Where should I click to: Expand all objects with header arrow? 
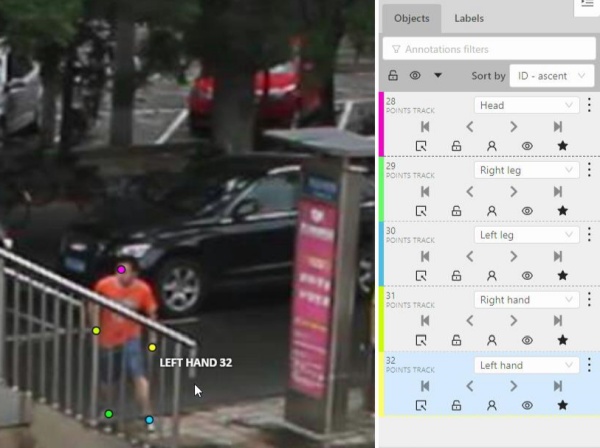[438, 75]
